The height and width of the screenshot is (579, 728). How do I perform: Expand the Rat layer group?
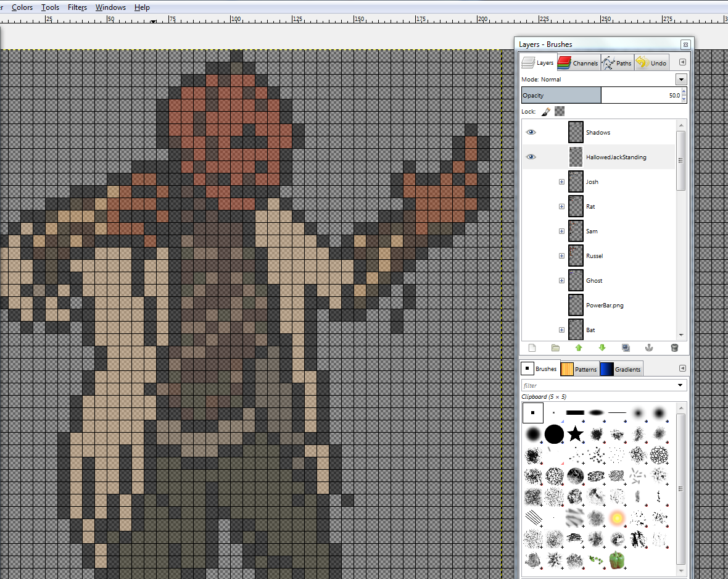(561, 206)
